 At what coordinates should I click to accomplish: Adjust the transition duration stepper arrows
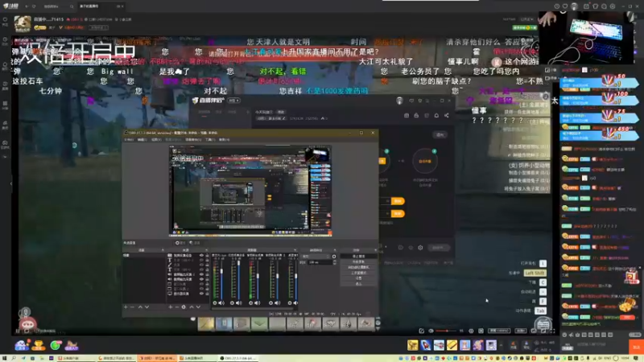point(334,262)
